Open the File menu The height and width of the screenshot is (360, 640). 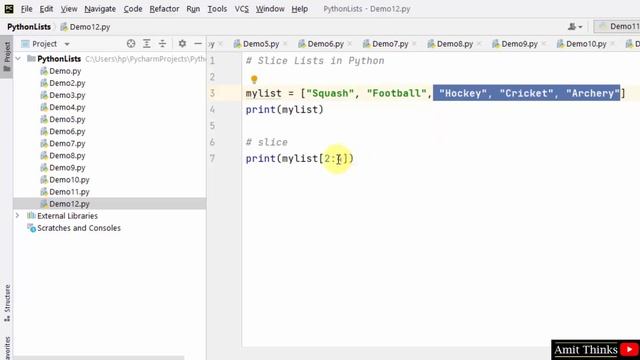(x=27, y=9)
